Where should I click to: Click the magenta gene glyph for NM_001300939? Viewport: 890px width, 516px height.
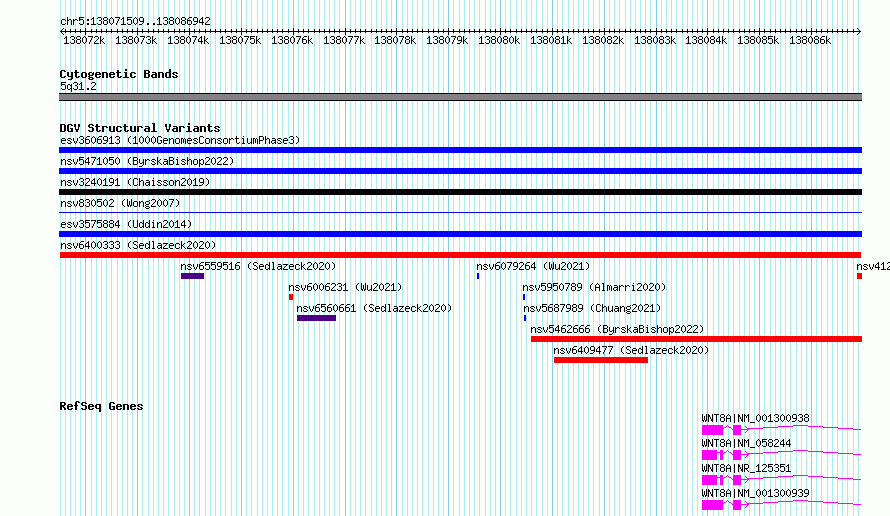pyautogui.click(x=782, y=505)
